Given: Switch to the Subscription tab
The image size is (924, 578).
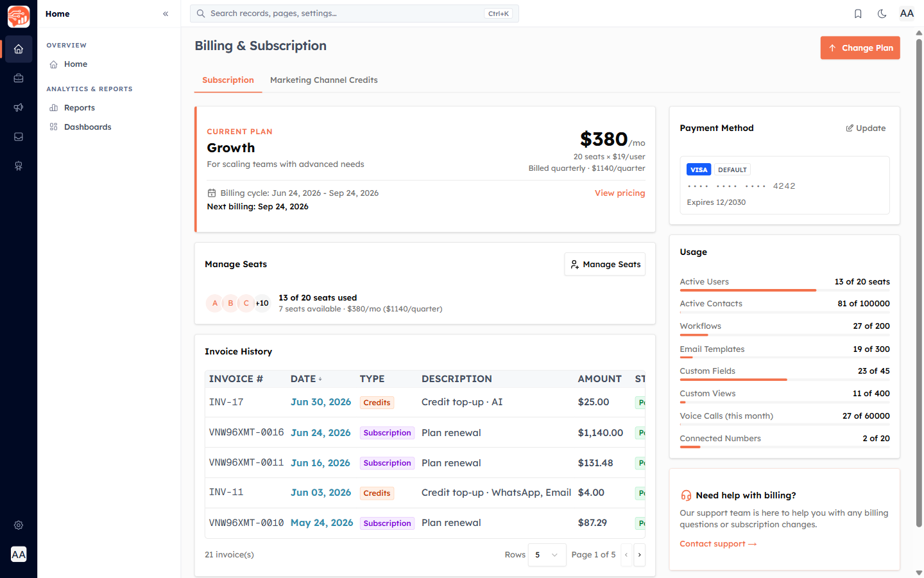Looking at the screenshot, I should click(228, 80).
